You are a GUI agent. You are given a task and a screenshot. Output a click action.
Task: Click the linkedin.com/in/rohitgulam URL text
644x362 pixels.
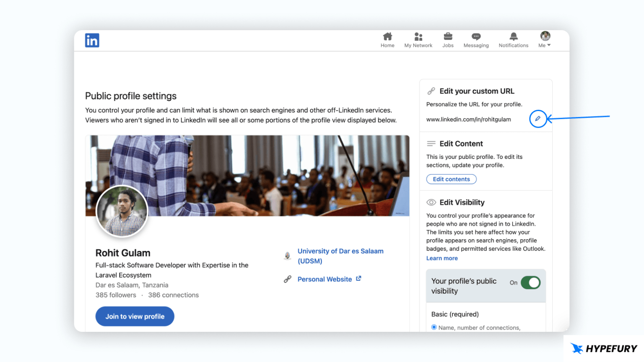pyautogui.click(x=468, y=120)
